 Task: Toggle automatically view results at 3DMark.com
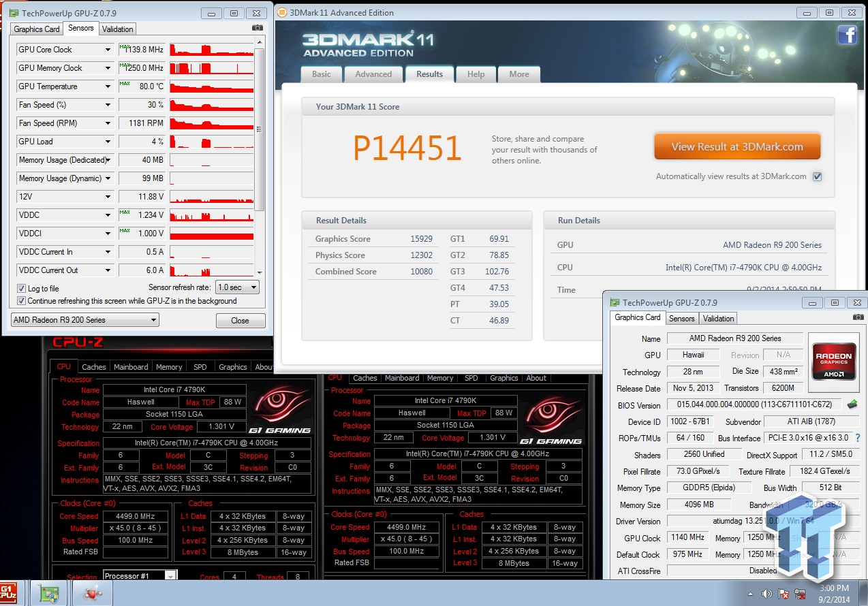click(818, 176)
